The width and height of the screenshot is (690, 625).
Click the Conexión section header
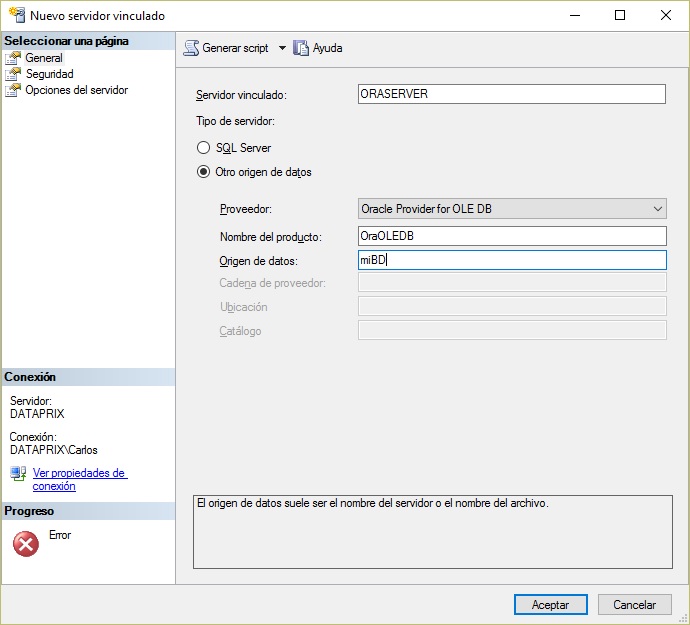[88, 377]
